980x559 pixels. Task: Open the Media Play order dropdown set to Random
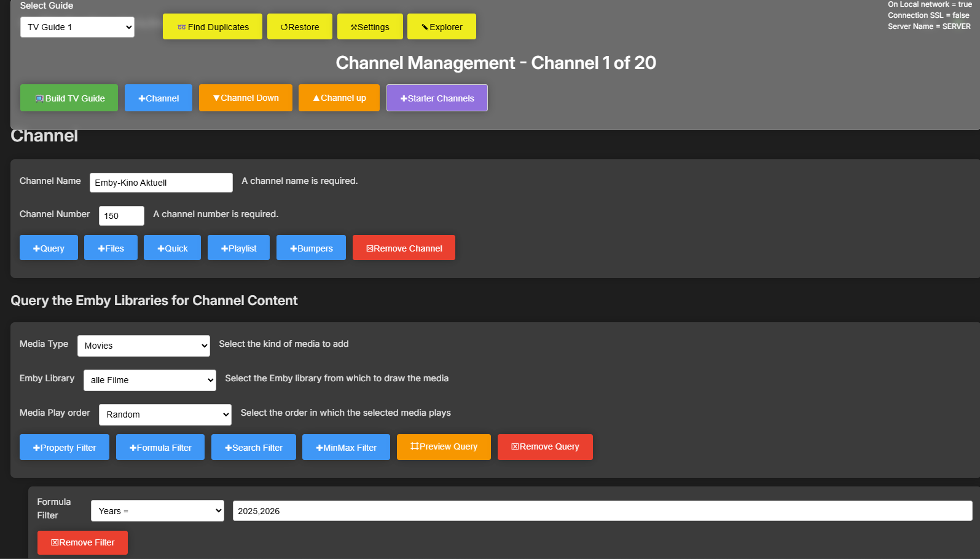click(x=165, y=414)
